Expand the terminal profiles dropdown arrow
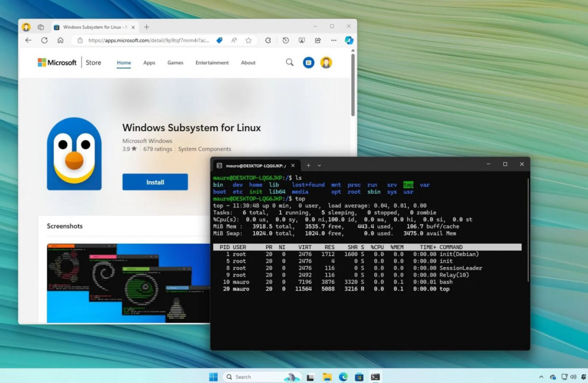588x383 pixels. [x=319, y=165]
